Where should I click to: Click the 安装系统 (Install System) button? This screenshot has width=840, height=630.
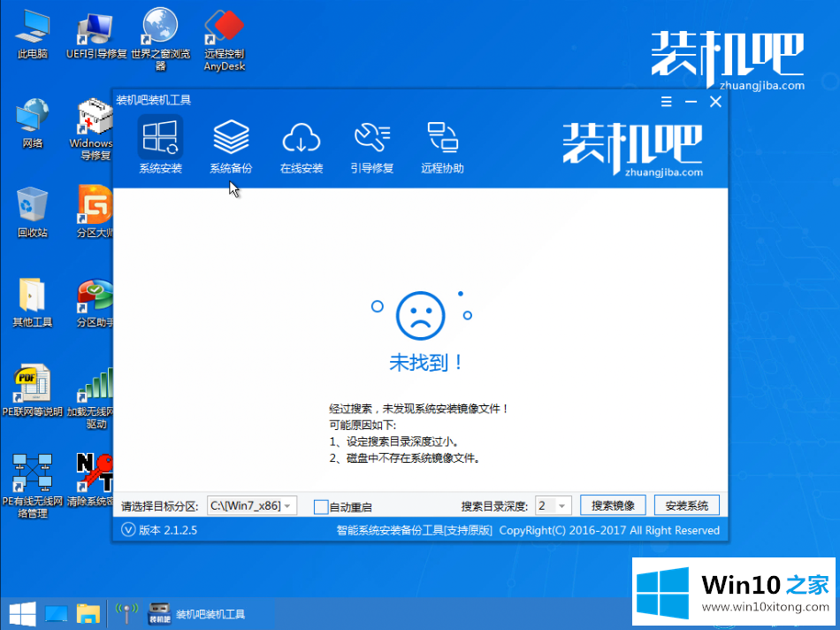tap(686, 506)
